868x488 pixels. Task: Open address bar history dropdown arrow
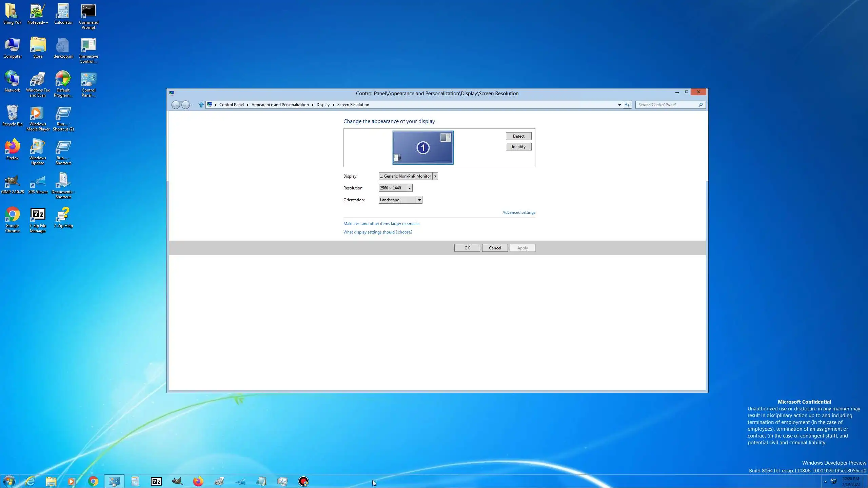click(x=619, y=105)
